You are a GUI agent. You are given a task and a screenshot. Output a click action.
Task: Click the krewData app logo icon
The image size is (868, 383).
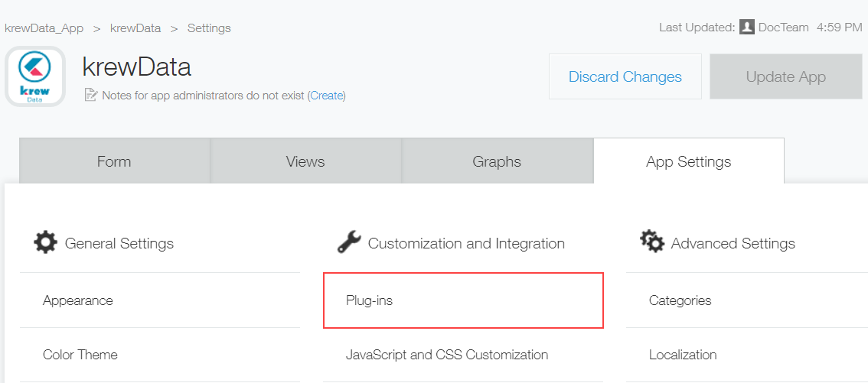pyautogui.click(x=35, y=76)
